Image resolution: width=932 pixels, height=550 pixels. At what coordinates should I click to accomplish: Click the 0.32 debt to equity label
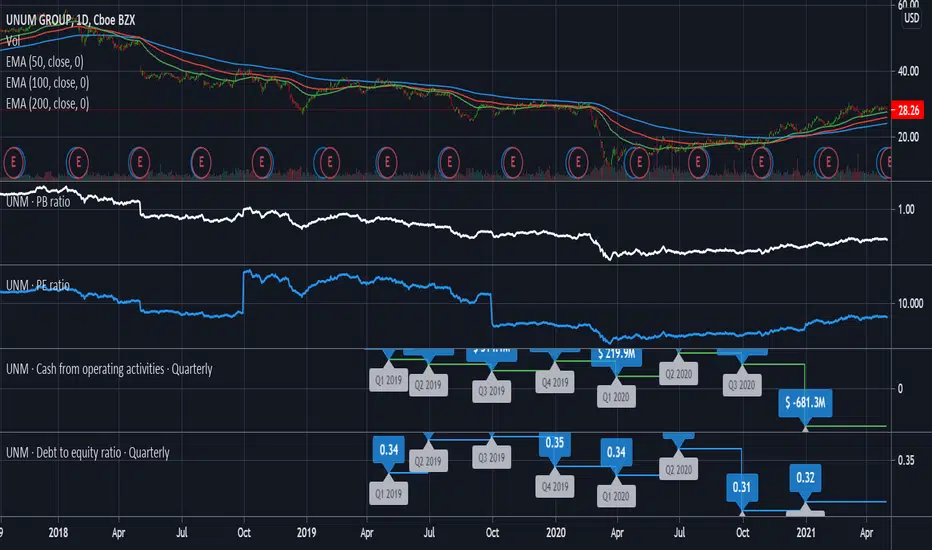805,477
